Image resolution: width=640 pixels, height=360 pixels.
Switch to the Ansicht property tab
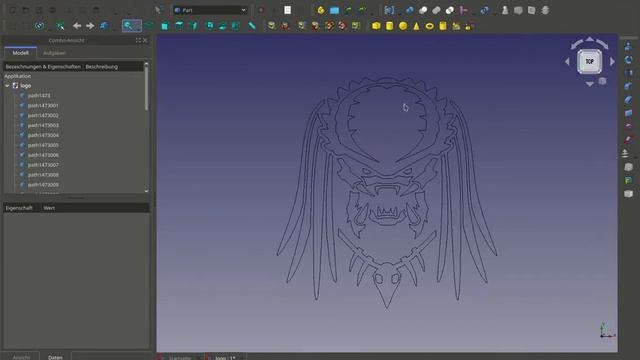[21, 357]
